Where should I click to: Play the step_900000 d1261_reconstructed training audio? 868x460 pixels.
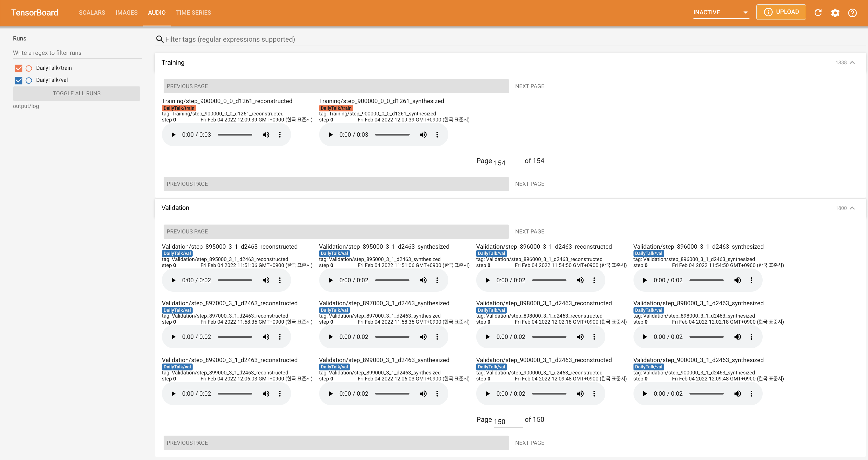click(x=173, y=135)
